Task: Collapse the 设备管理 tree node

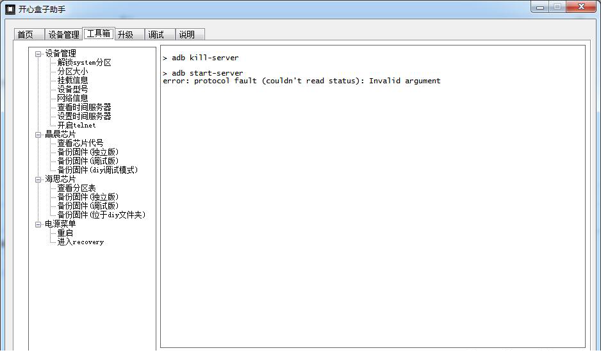Action: tap(38, 54)
